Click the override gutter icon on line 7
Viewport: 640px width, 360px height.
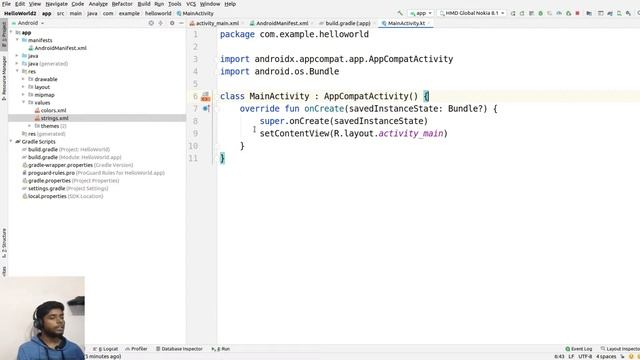point(206,109)
